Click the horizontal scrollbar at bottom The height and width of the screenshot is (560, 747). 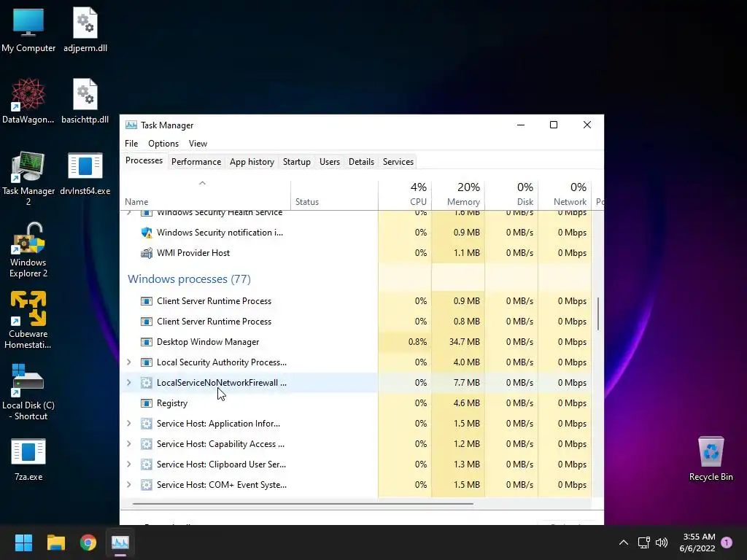coord(303,503)
